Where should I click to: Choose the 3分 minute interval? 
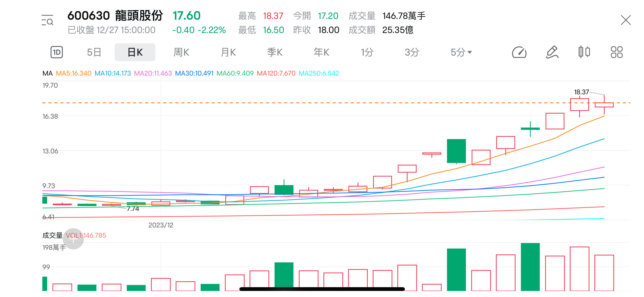pyautogui.click(x=412, y=52)
